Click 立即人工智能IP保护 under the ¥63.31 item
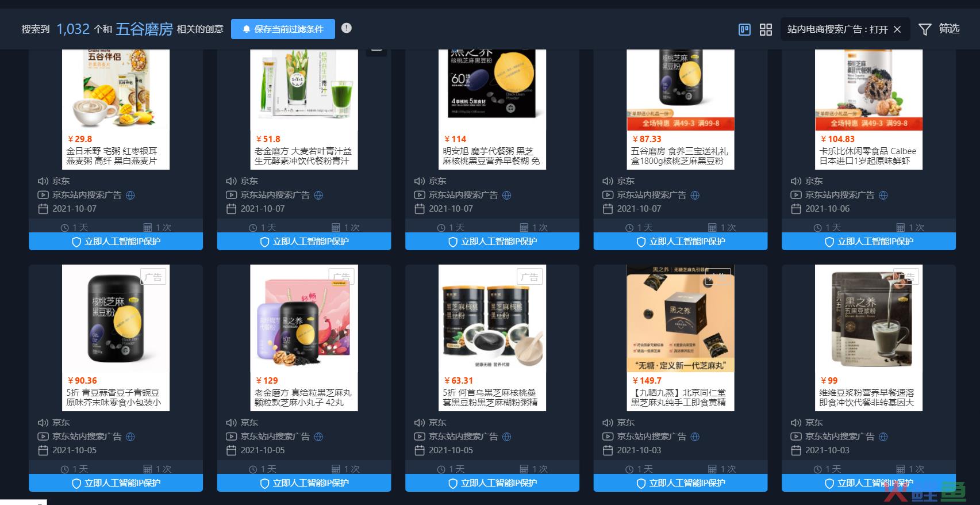 [492, 483]
